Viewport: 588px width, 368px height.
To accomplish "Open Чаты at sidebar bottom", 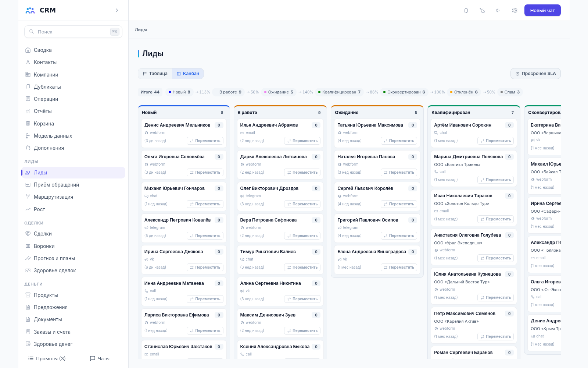I will pos(100,358).
